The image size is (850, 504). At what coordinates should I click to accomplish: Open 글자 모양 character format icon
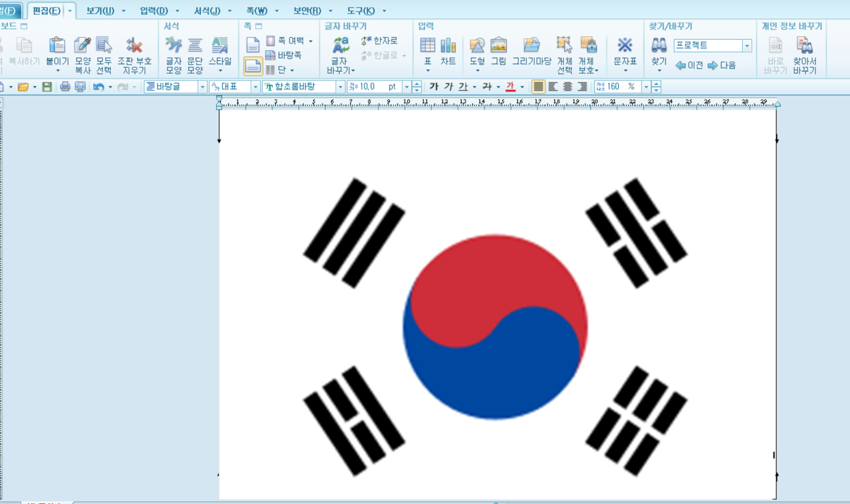click(173, 45)
